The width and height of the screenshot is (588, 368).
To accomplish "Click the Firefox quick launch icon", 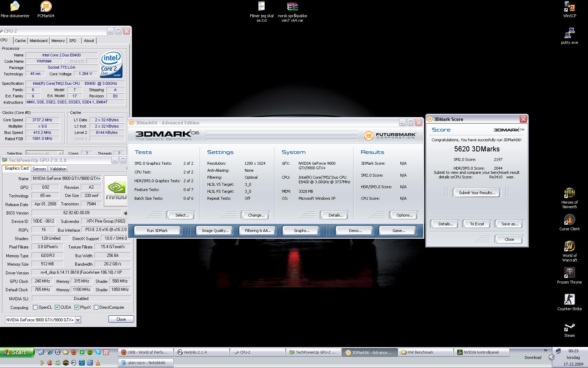I will point(73,352).
